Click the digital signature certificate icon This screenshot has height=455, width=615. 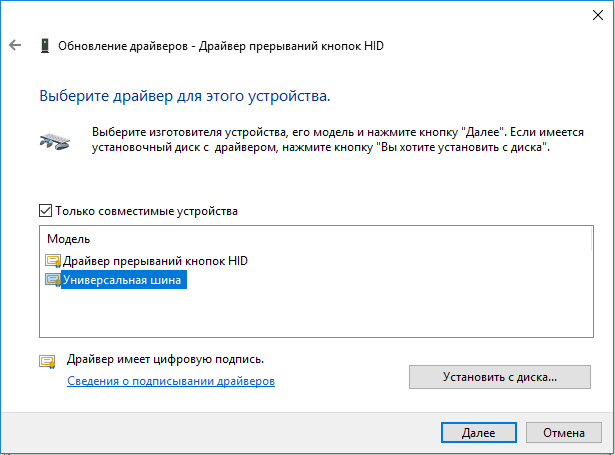[48, 361]
